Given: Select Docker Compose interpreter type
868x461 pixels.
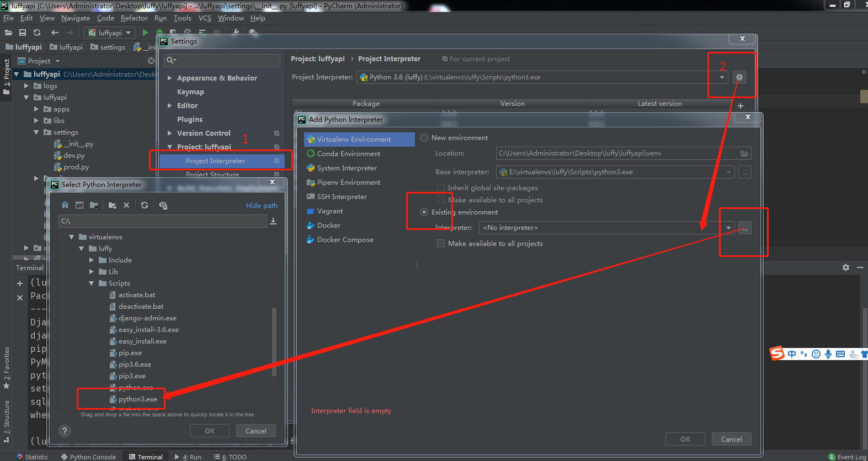Looking at the screenshot, I should point(345,240).
